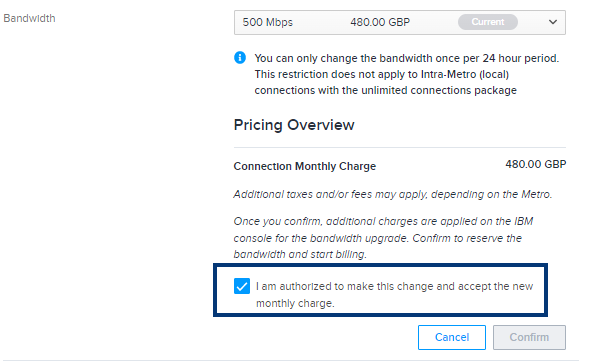Expand the Bandwidth dropdown chevron arrow
Image resolution: width=601 pixels, height=364 pixels.
pos(552,22)
